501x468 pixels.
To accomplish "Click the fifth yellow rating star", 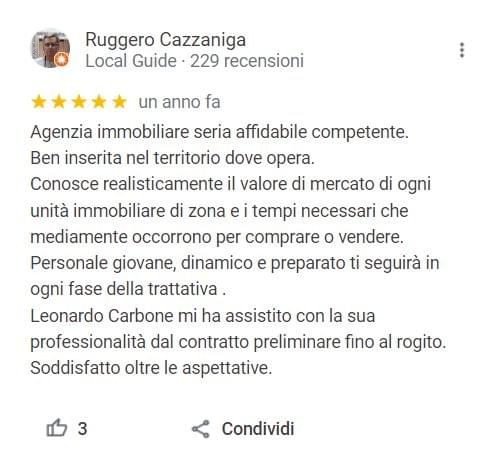I will [x=119, y=102].
